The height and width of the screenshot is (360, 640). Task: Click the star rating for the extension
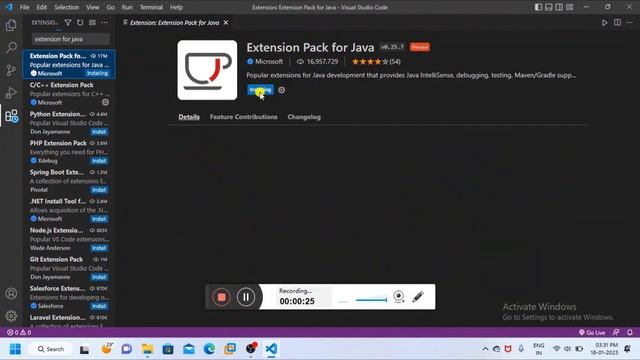point(376,62)
